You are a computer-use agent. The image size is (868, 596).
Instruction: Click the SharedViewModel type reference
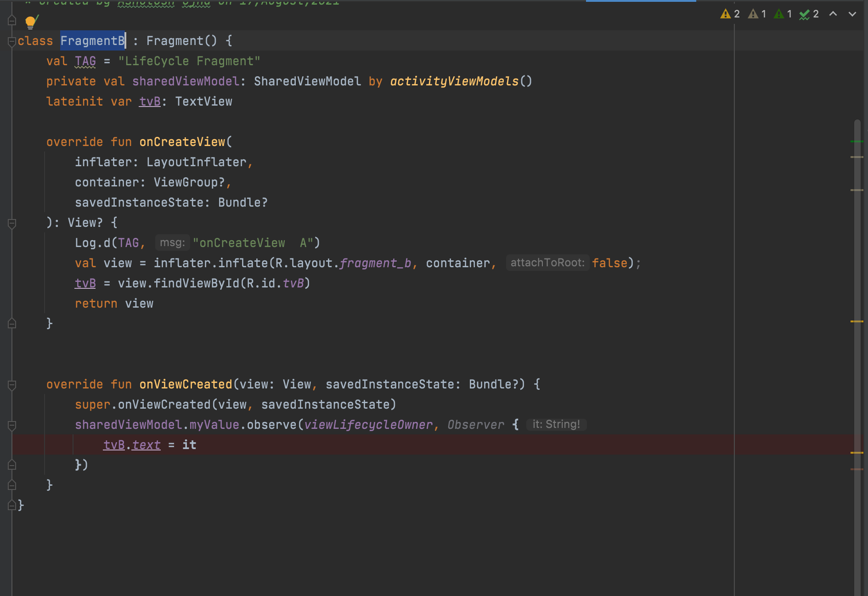(x=307, y=81)
